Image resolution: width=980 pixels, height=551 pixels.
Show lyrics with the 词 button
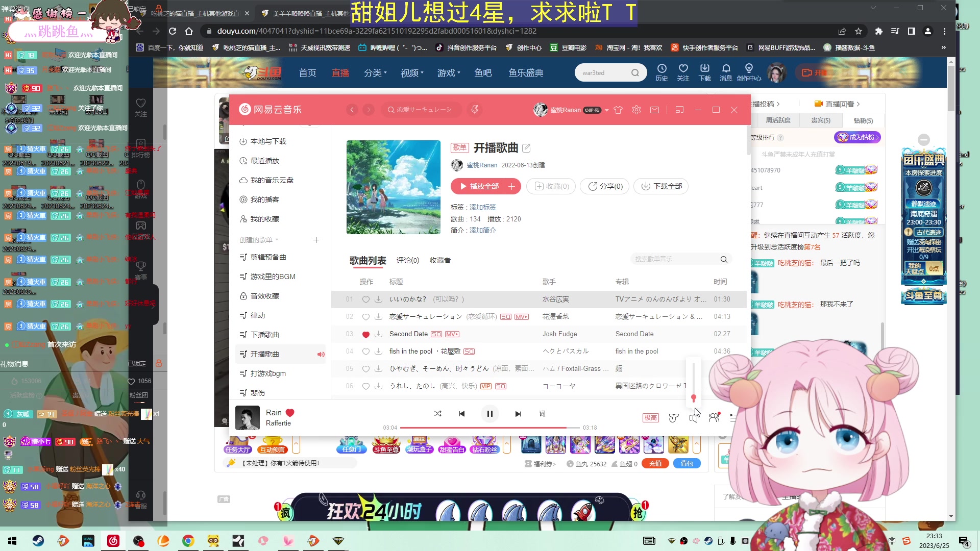click(x=542, y=414)
